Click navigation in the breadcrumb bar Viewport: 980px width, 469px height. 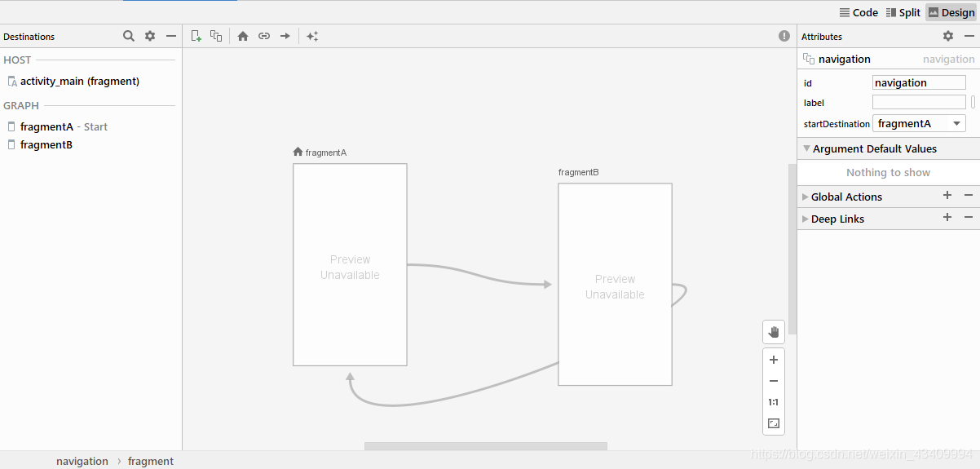click(x=82, y=461)
